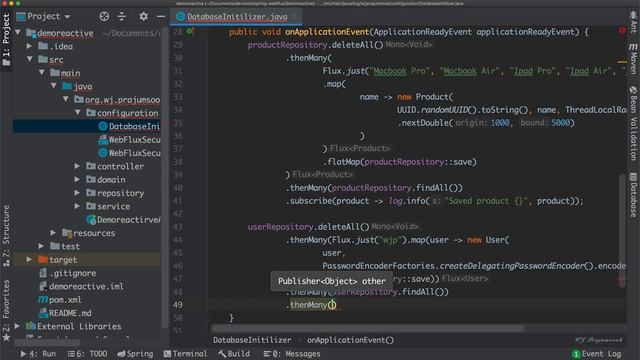
Task: Click the editor horizontal scrollbar
Action: pyautogui.click(x=367, y=328)
